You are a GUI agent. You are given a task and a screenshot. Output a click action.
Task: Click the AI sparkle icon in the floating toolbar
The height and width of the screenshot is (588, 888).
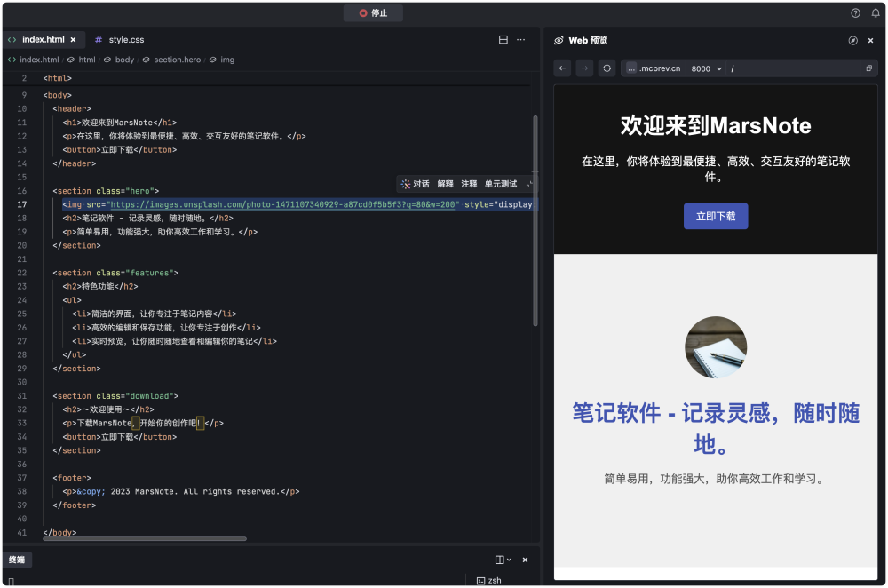point(406,184)
